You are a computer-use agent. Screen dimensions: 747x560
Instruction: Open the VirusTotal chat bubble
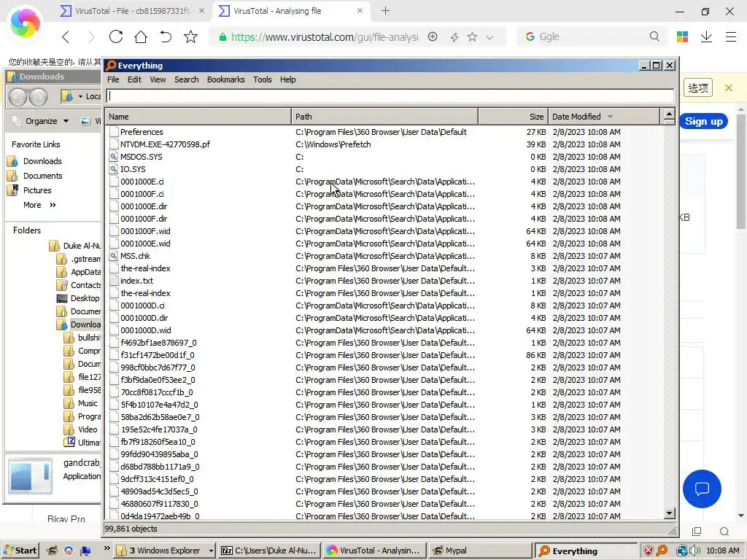(x=702, y=489)
